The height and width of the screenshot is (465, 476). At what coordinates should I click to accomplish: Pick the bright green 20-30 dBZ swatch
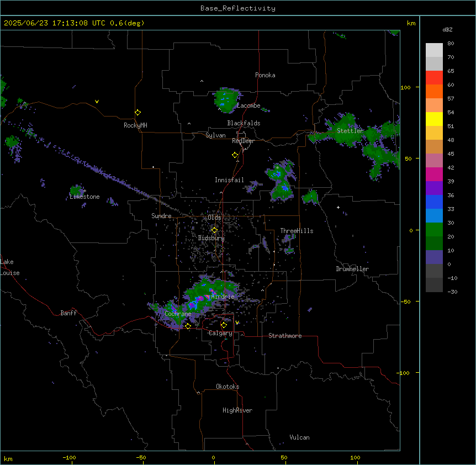[434, 230]
